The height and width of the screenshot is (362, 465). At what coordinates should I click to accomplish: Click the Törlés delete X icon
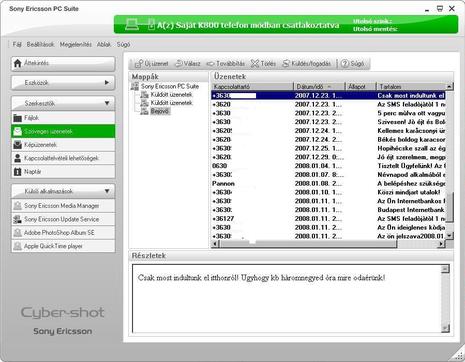pos(255,63)
